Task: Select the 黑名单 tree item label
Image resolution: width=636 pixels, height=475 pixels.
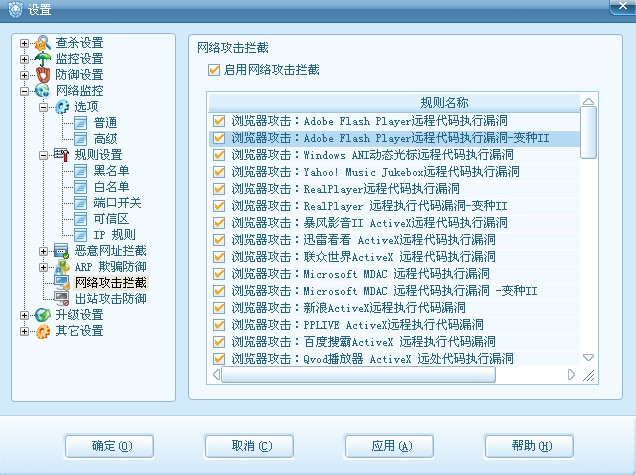Action: pos(111,171)
